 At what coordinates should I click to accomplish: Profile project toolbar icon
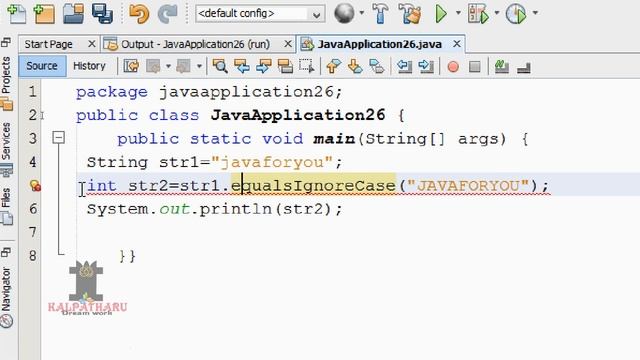516,14
